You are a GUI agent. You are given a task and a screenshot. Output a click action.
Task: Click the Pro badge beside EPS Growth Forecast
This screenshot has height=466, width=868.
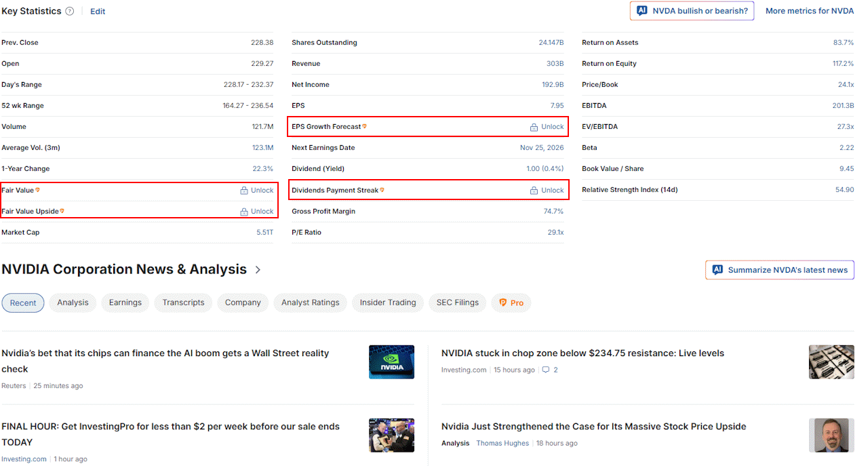click(x=364, y=126)
